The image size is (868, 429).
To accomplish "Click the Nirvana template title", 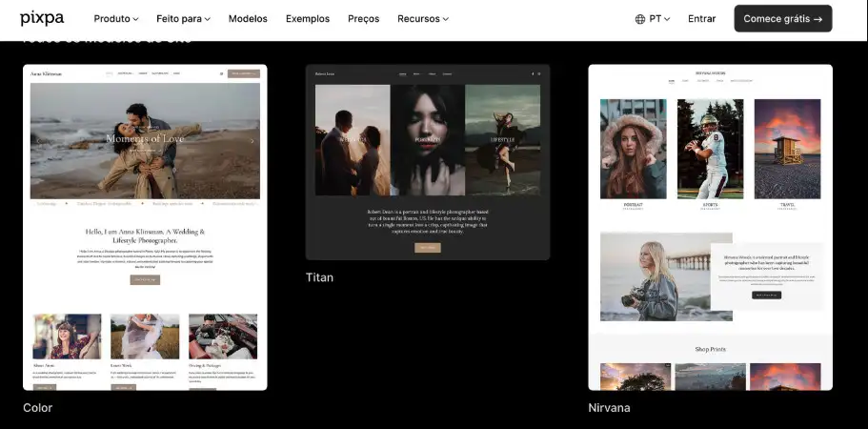I will (609, 408).
